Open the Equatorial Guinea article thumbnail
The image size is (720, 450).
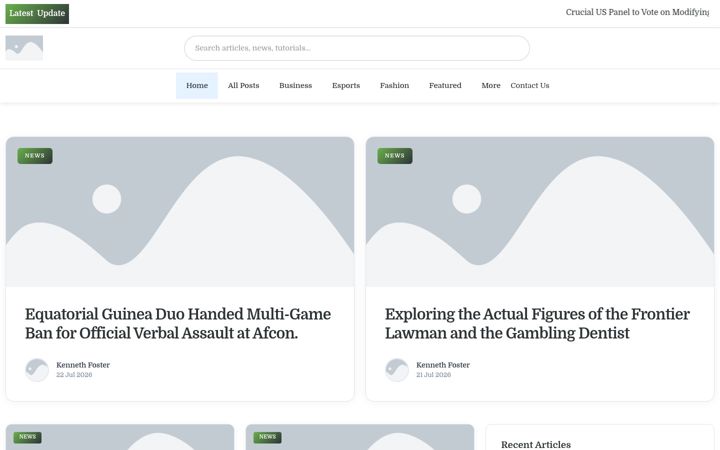pyautogui.click(x=180, y=212)
